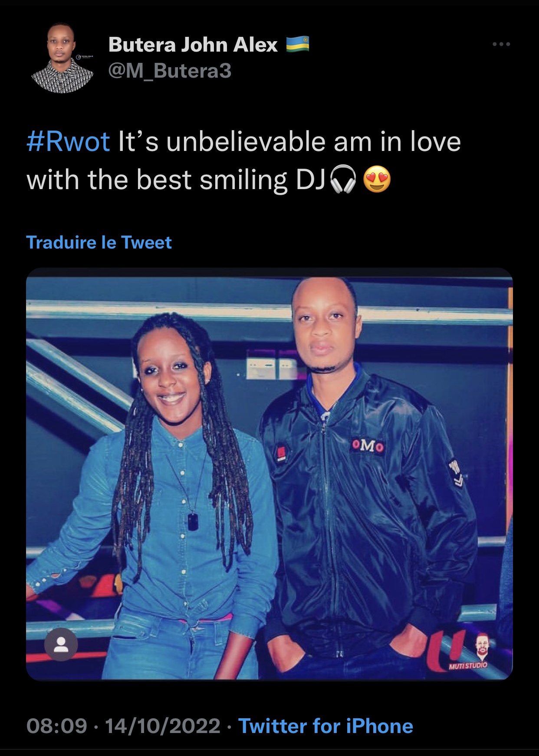This screenshot has height=756, width=539.
Task: Click the dog tag pendant on necklace
Action: [x=193, y=521]
